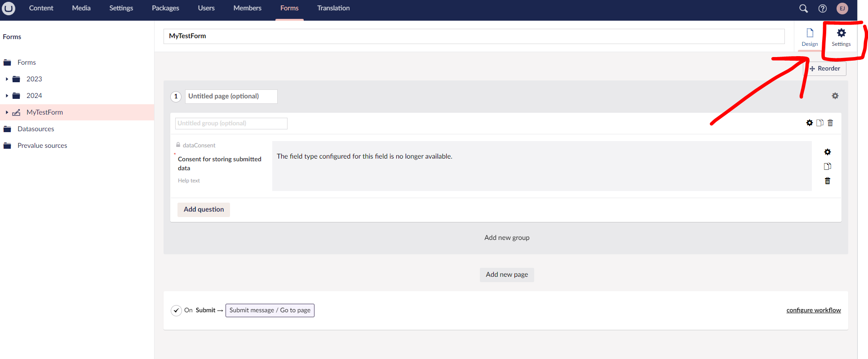Open the Users section
Viewport: 868px width, 359px height.
pos(206,8)
